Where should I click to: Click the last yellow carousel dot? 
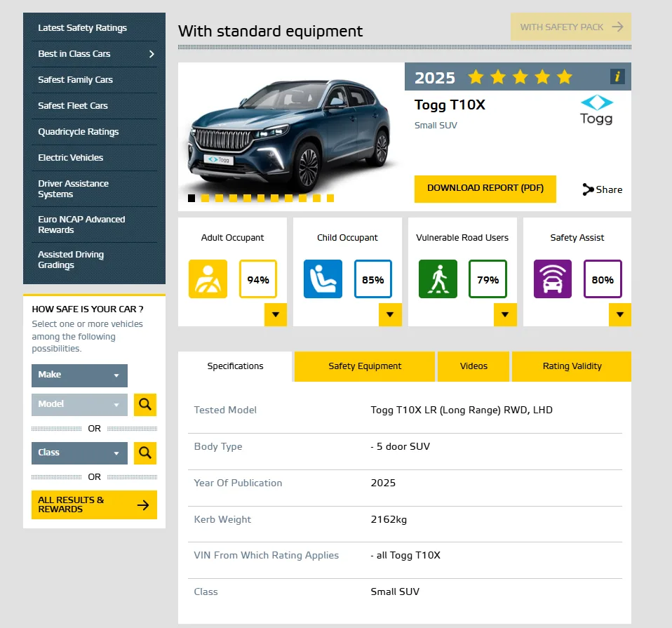coord(330,198)
